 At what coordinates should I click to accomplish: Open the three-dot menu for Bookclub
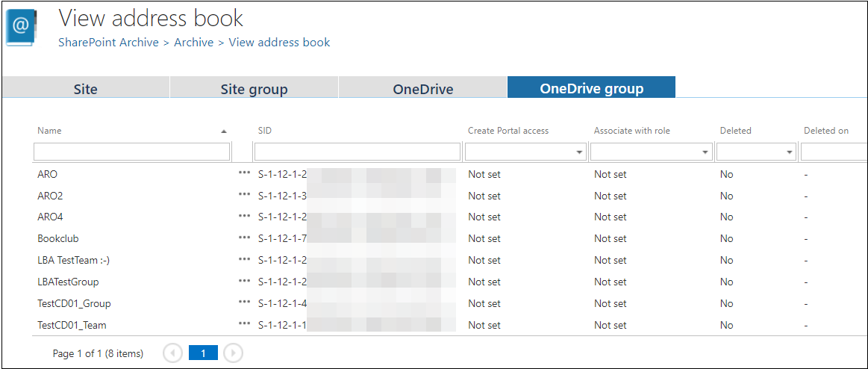244,238
